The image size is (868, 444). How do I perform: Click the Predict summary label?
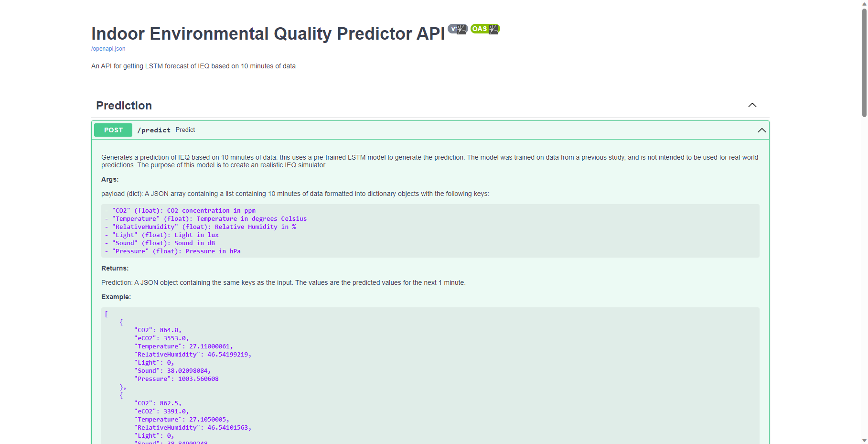[x=185, y=130]
